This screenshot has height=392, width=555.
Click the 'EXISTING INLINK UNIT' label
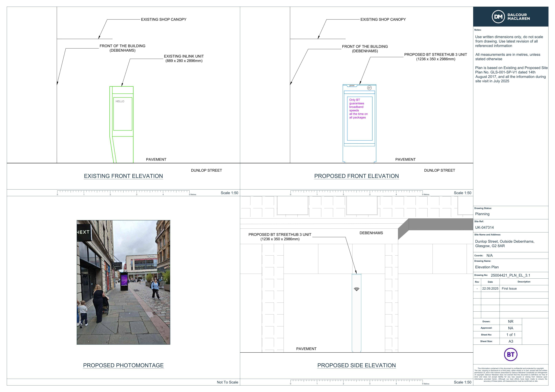[184, 56]
